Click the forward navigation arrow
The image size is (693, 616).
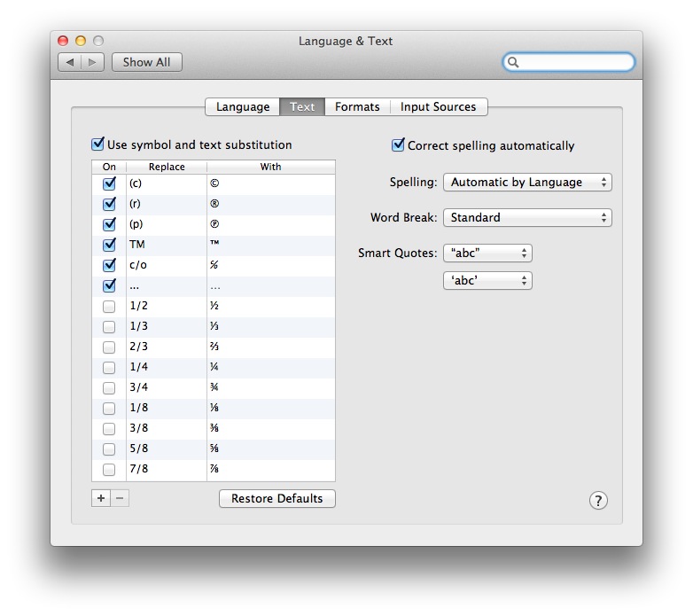(x=93, y=62)
